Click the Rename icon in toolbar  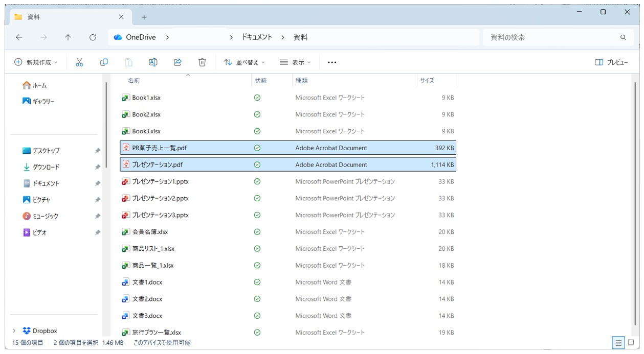click(153, 62)
